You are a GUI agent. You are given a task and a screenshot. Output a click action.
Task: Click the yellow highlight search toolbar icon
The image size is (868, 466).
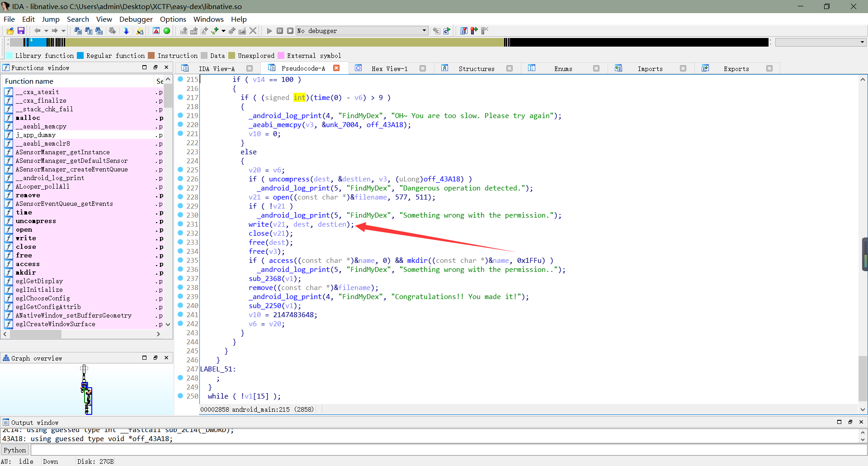(x=140, y=31)
